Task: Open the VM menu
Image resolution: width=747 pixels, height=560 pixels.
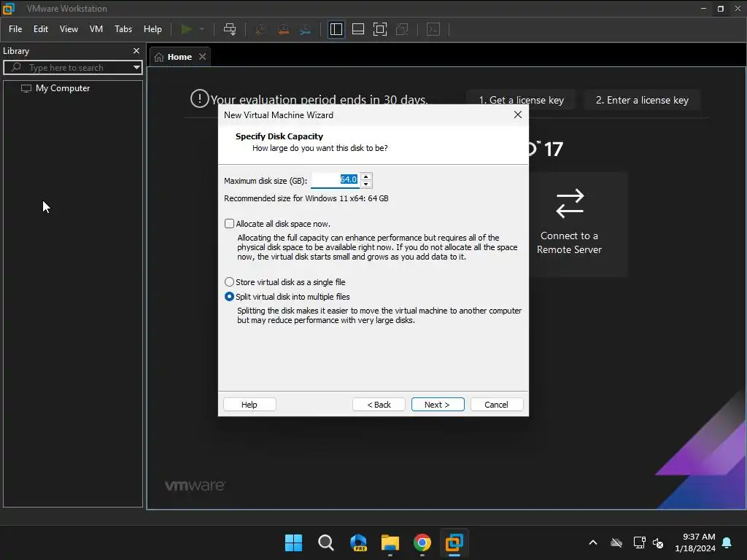Action: click(96, 29)
